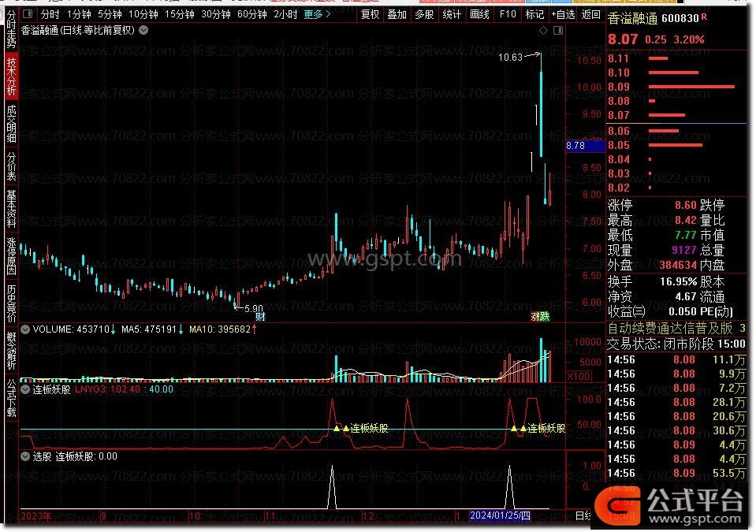Open the 成交明细 sidebar tab
This screenshot has width=756, height=532.
coord(11,124)
